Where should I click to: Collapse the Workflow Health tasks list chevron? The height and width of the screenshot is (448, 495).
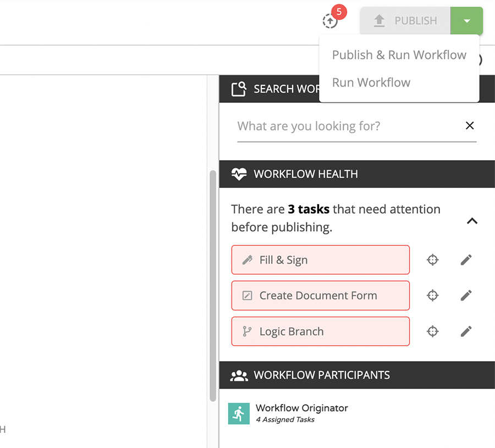point(472,221)
